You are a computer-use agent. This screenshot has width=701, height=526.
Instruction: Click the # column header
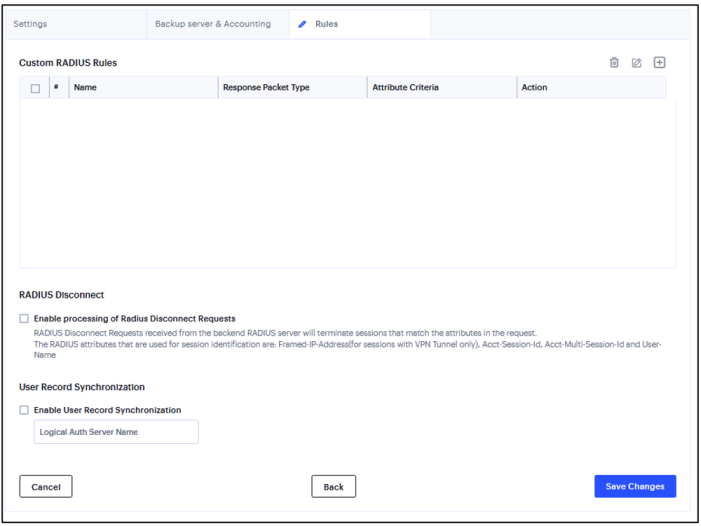click(x=57, y=88)
